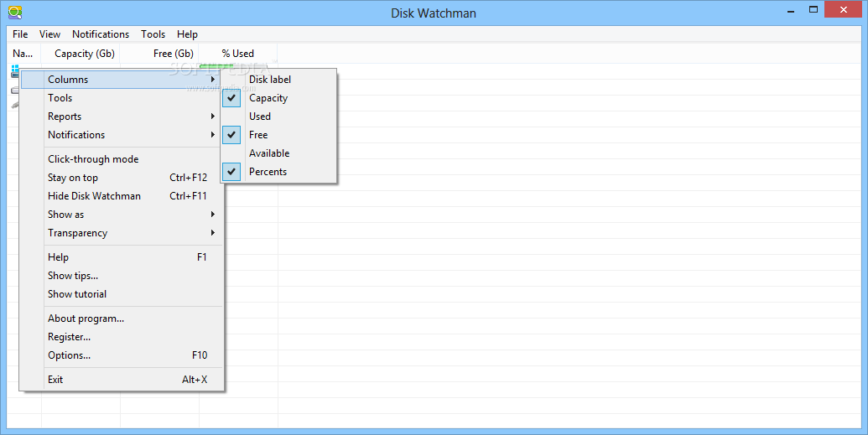Sort by Capacity (Gb) column header

(81, 54)
